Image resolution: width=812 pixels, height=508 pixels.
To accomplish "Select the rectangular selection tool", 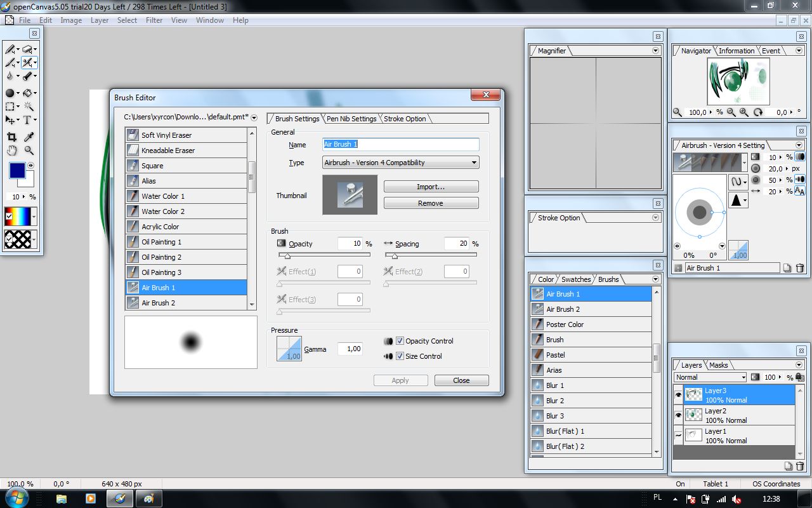I will [10, 107].
